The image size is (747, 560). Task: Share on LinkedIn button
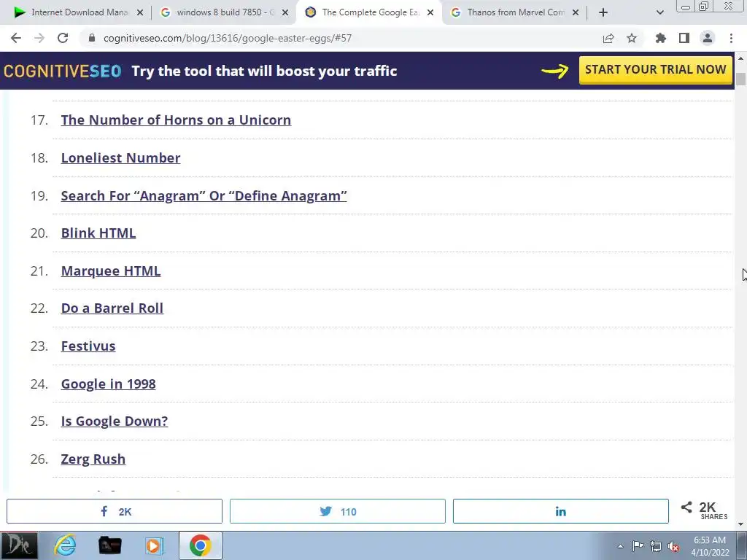pyautogui.click(x=561, y=511)
